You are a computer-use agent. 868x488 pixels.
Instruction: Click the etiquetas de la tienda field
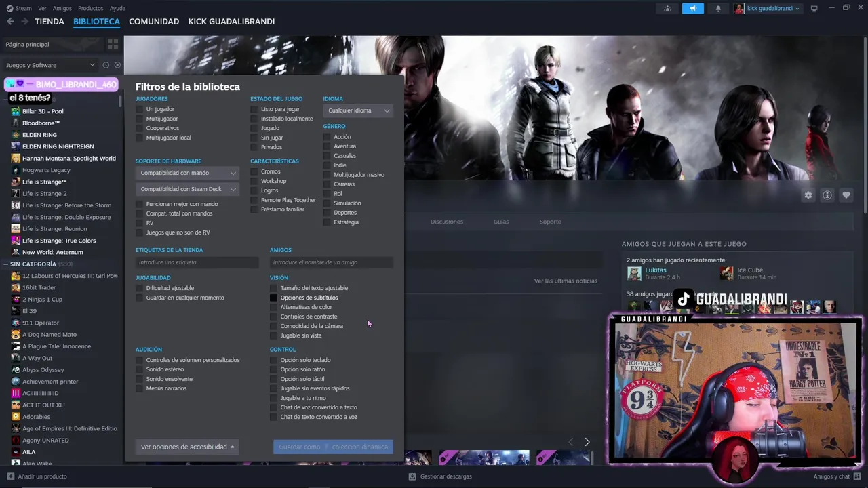pos(197,262)
